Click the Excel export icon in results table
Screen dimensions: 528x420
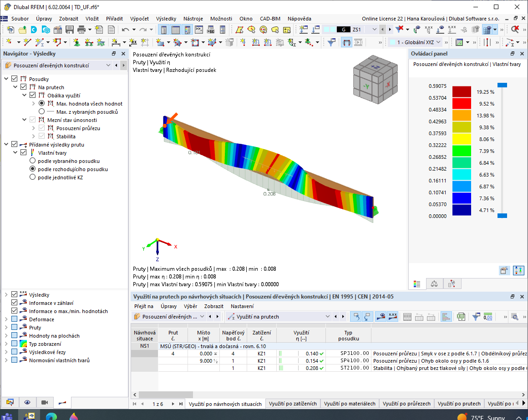[x=461, y=317]
